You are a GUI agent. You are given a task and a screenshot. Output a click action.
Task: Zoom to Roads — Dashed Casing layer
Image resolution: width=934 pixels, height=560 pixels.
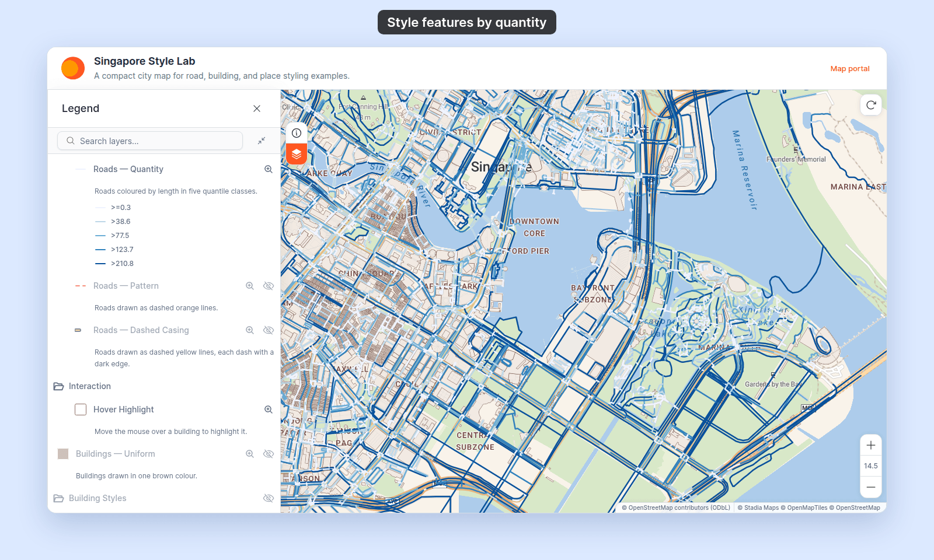click(x=250, y=330)
